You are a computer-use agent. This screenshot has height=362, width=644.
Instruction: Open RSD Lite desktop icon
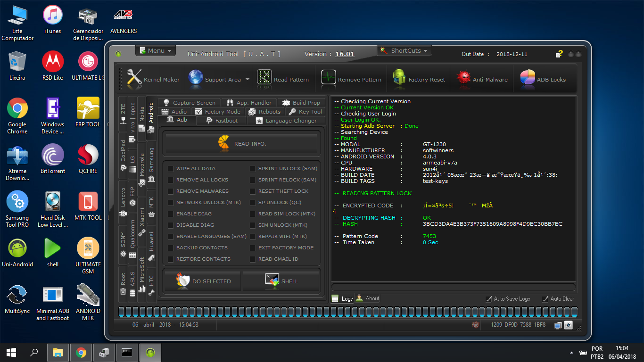[x=53, y=66]
